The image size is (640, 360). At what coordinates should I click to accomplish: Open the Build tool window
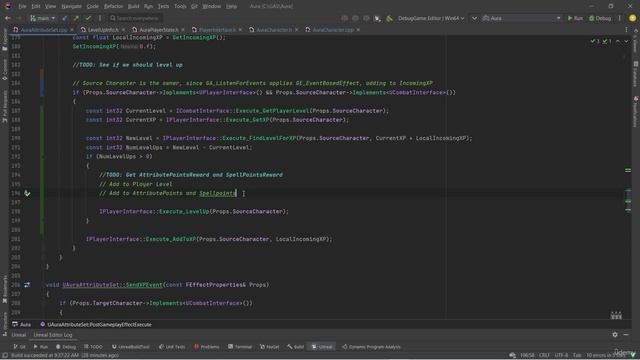(x=296, y=347)
